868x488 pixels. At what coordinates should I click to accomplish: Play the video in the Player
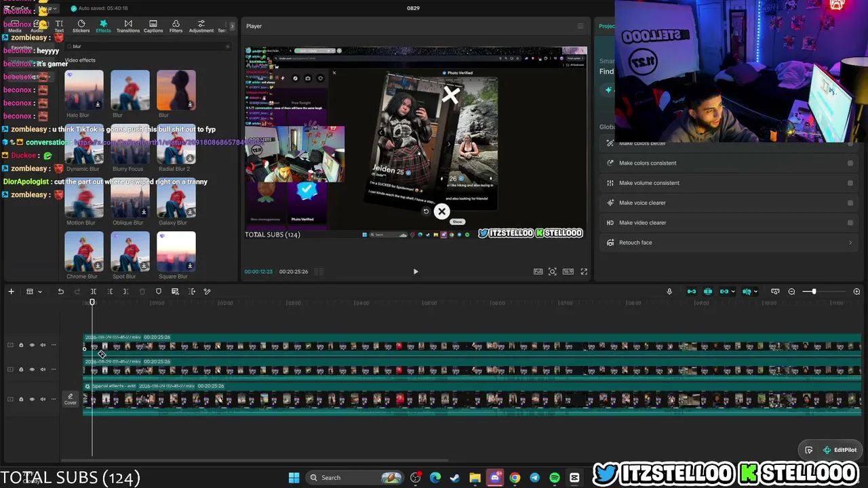point(416,272)
